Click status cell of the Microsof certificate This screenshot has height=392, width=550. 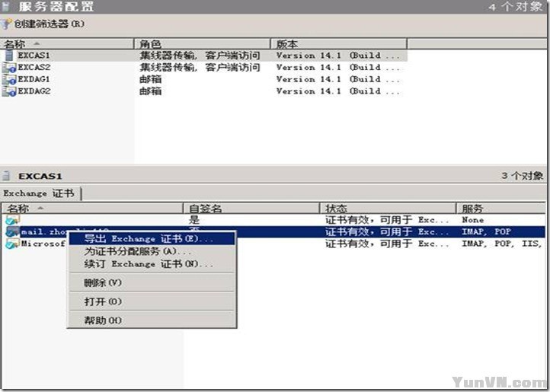(387, 244)
